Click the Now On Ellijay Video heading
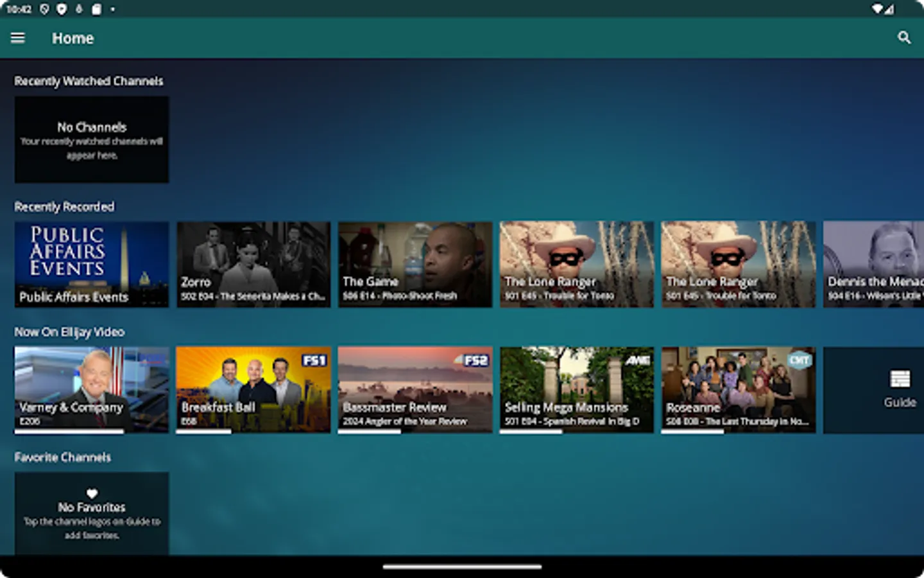This screenshot has height=578, width=924. click(69, 331)
